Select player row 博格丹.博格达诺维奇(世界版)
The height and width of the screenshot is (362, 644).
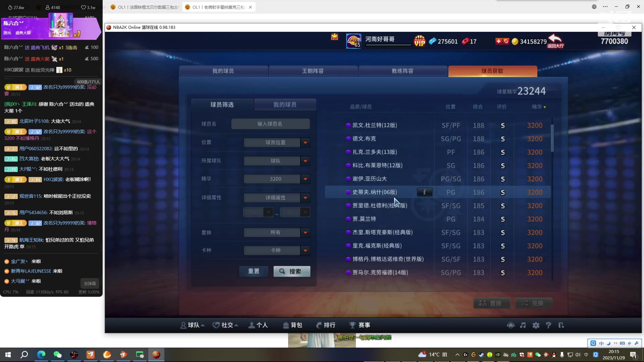(438, 259)
